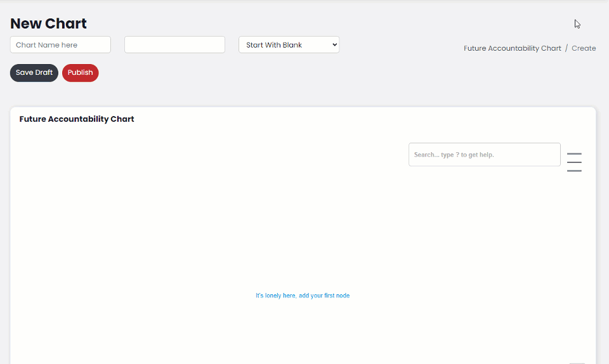Click the Future Accountability Chart card title

click(77, 119)
